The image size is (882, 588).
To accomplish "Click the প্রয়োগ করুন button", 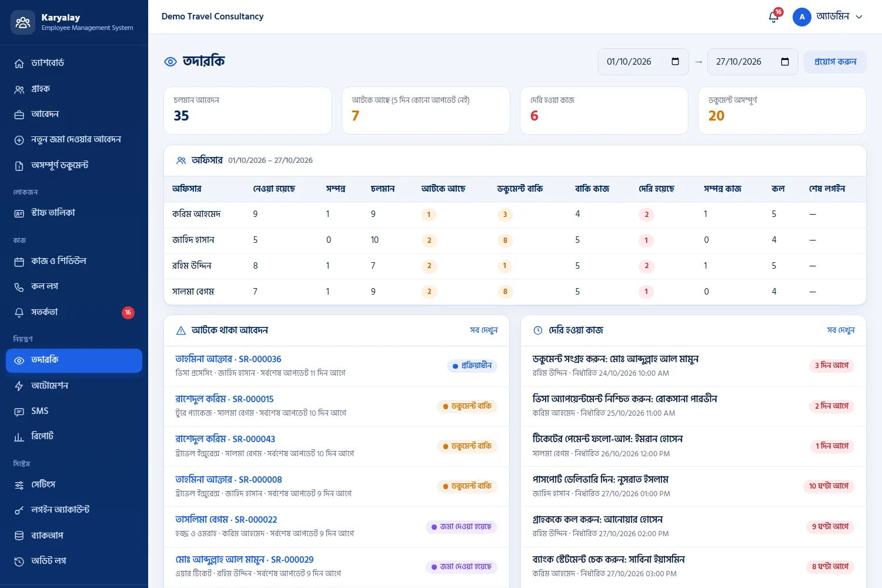I will [835, 62].
